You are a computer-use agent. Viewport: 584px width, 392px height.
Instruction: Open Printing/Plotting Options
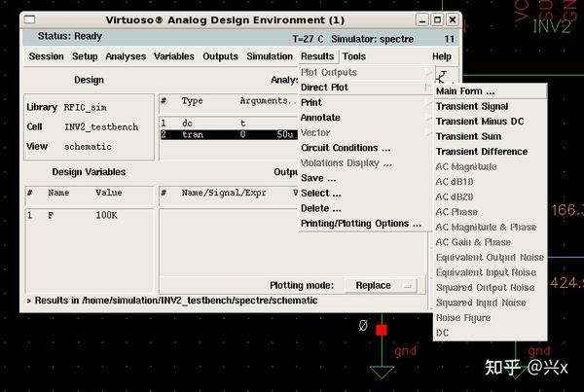[365, 224]
